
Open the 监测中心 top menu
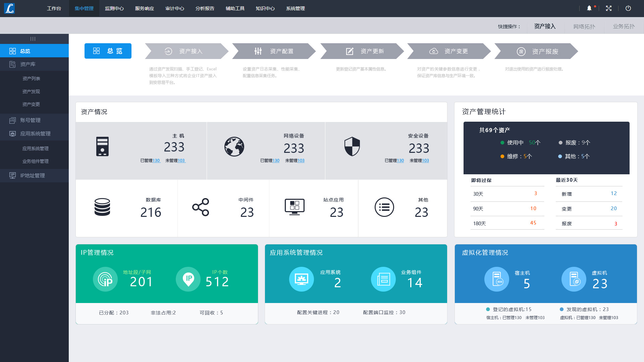[114, 8]
